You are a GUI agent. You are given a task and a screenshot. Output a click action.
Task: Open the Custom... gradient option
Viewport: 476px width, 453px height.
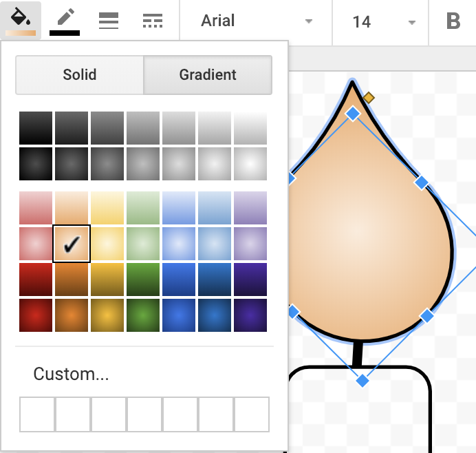click(x=71, y=374)
